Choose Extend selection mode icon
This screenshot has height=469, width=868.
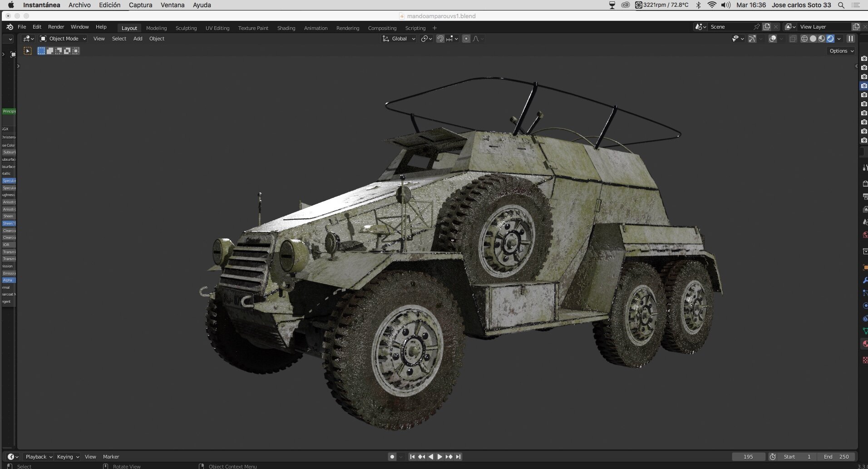click(x=50, y=51)
